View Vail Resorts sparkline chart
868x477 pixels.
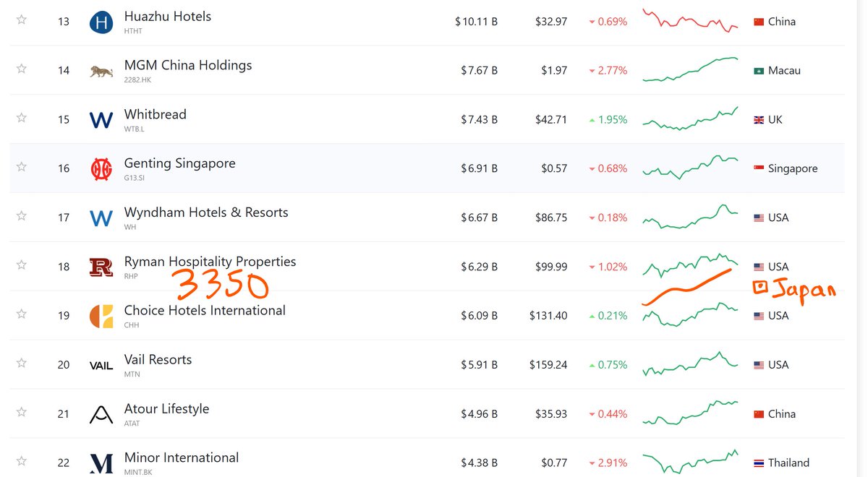[x=690, y=364]
